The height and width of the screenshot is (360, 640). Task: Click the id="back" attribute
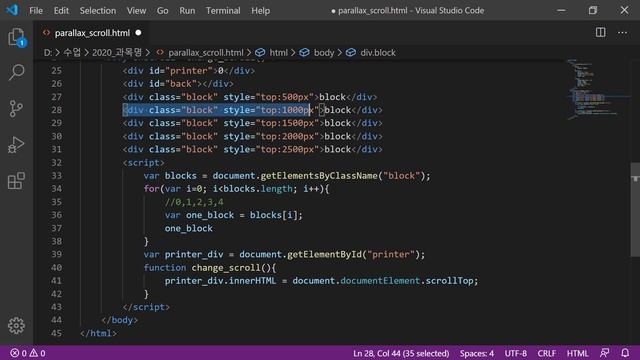coord(173,84)
